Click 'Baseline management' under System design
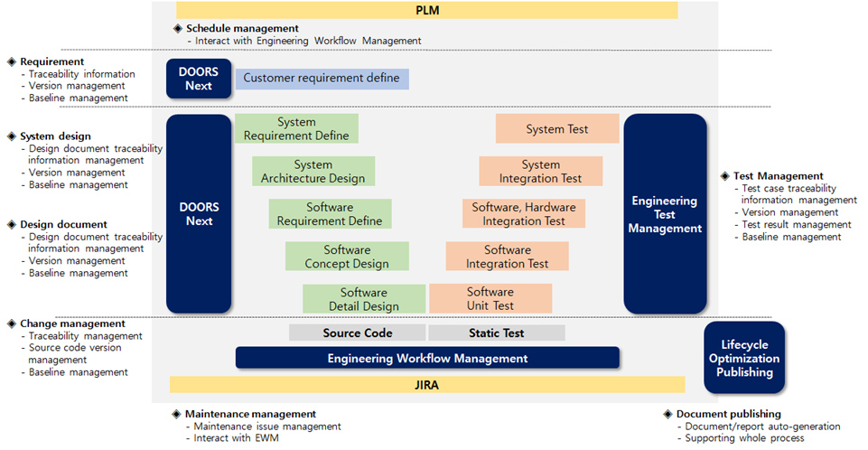The width and height of the screenshot is (868, 450). pyautogui.click(x=78, y=185)
